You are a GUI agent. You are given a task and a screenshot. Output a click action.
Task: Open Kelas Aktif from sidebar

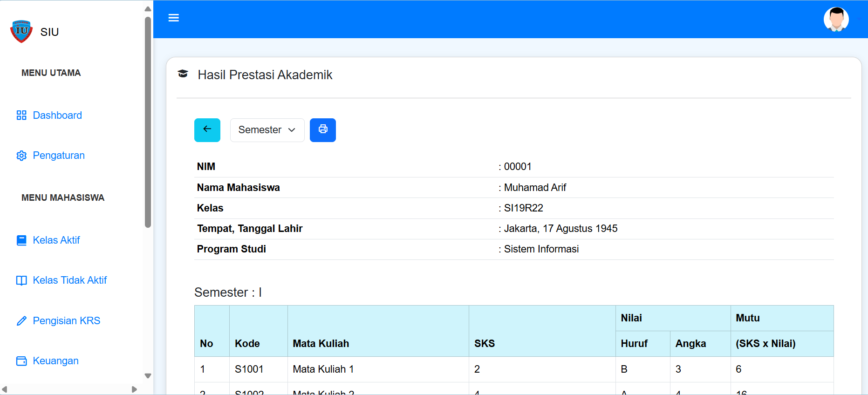pyautogui.click(x=56, y=240)
